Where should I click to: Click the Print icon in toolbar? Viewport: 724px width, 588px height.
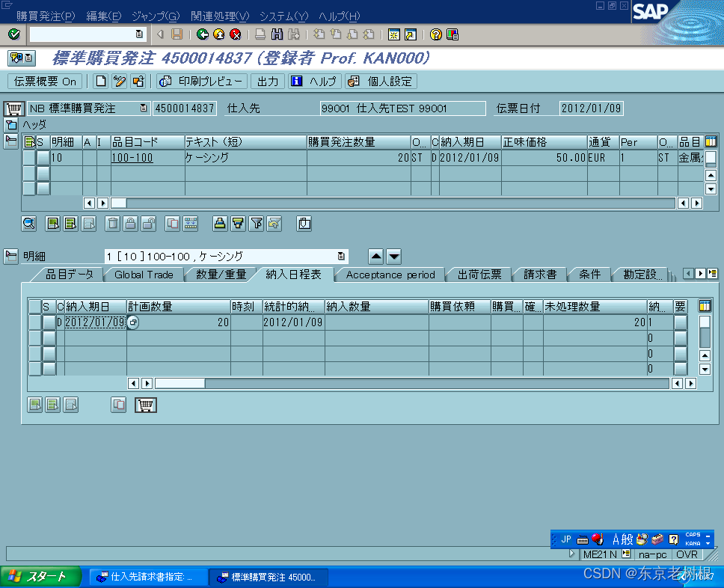(260, 34)
